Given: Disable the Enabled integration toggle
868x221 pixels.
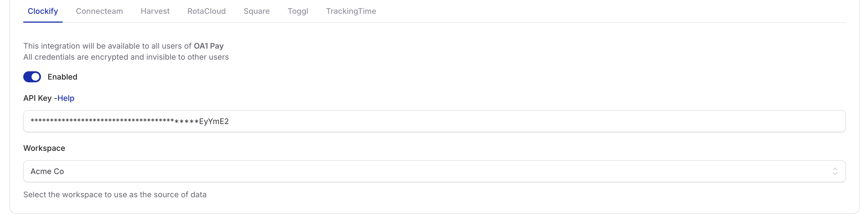Looking at the screenshot, I should (x=32, y=77).
